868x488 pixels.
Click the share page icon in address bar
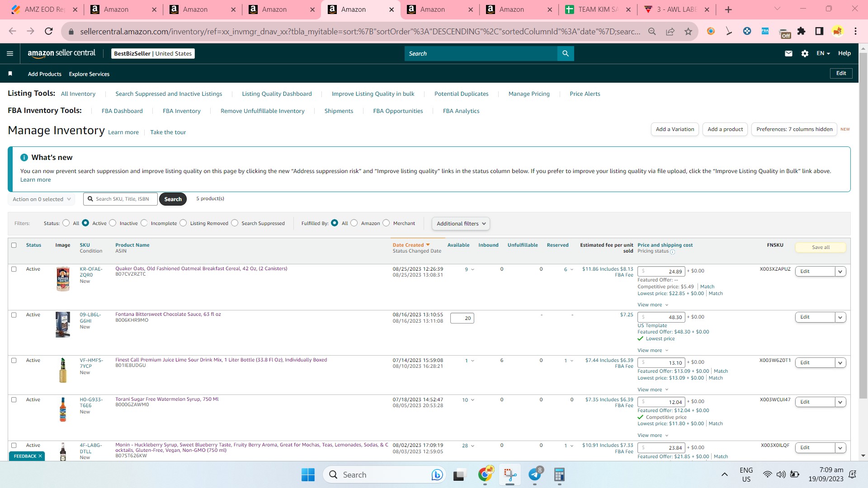pos(670,31)
